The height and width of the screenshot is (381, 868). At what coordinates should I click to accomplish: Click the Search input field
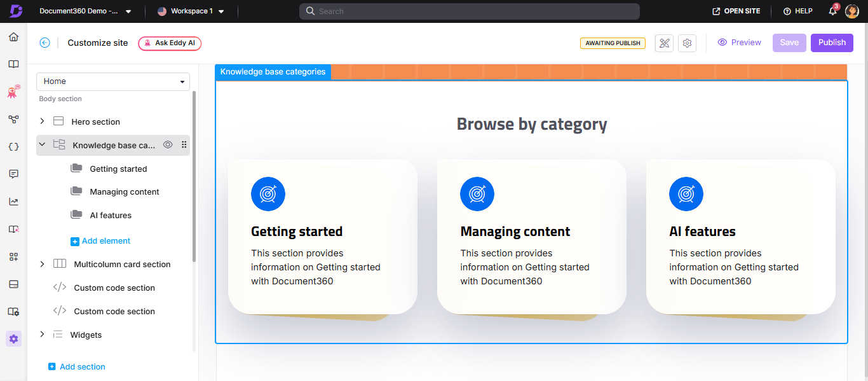pos(470,11)
